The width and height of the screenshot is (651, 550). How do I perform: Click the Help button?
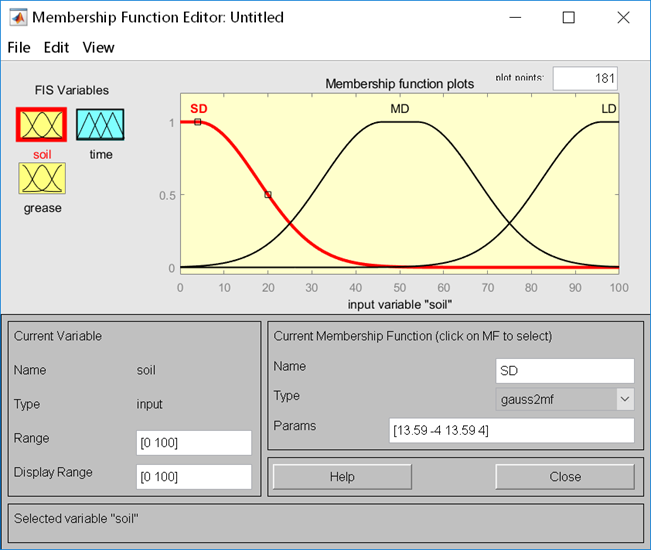(342, 477)
